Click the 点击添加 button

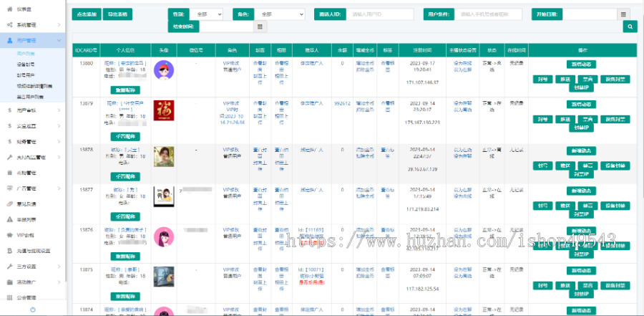(x=87, y=14)
